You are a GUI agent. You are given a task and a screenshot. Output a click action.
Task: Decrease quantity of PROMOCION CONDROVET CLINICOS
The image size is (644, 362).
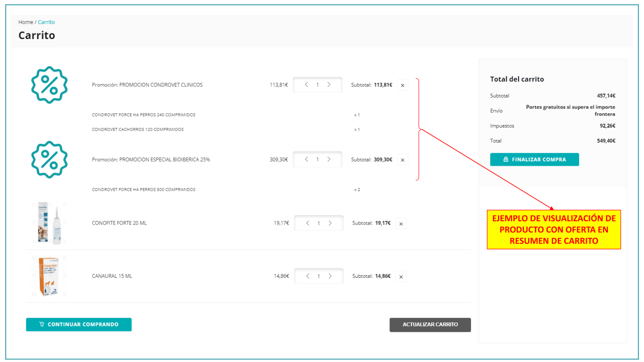pos(306,85)
